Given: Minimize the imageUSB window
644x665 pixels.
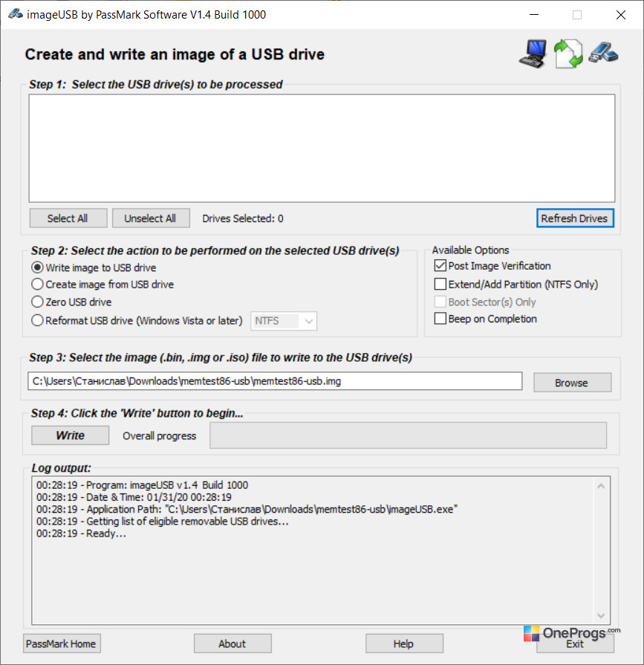Looking at the screenshot, I should pos(534,14).
